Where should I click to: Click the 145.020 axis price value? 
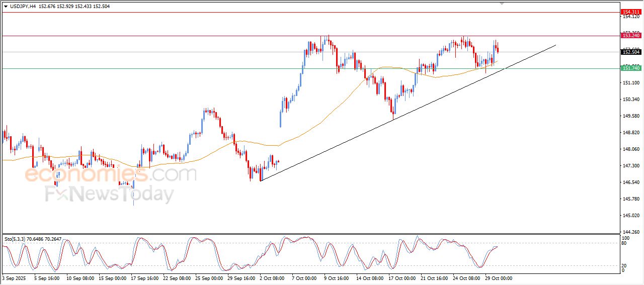click(631, 216)
